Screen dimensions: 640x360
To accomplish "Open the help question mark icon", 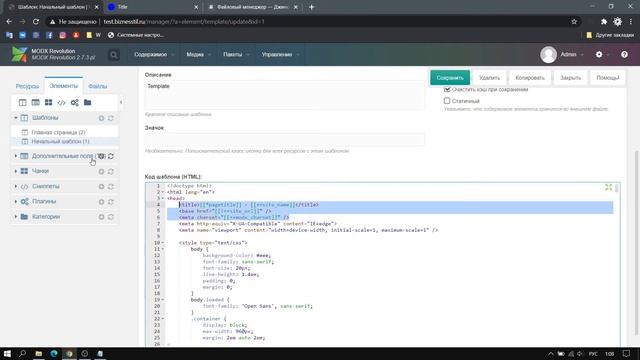I will [624, 54].
